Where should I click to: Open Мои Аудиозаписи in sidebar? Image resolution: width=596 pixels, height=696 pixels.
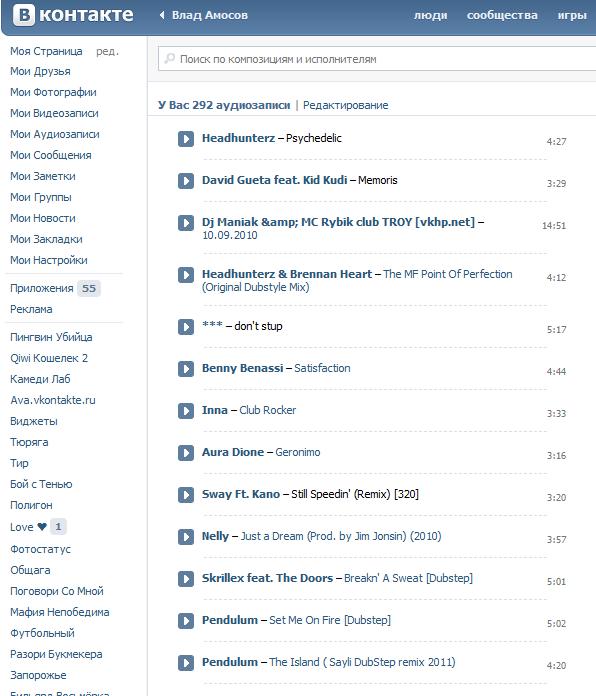tap(55, 134)
